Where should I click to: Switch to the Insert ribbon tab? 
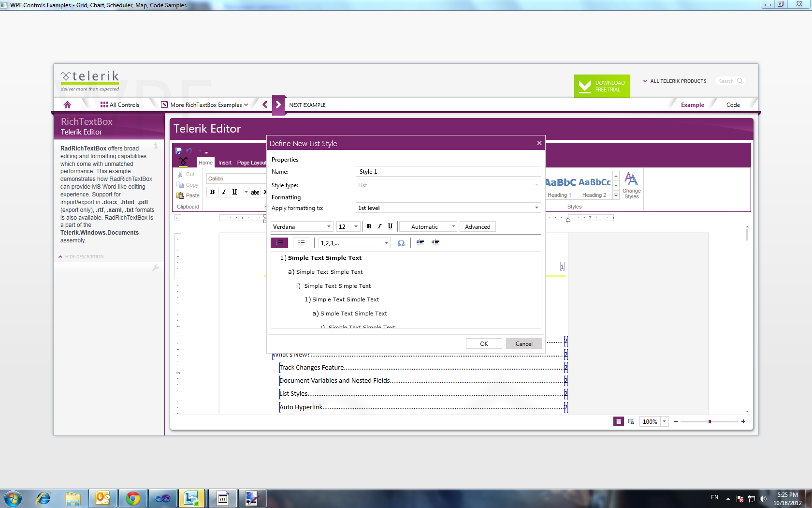(225, 163)
